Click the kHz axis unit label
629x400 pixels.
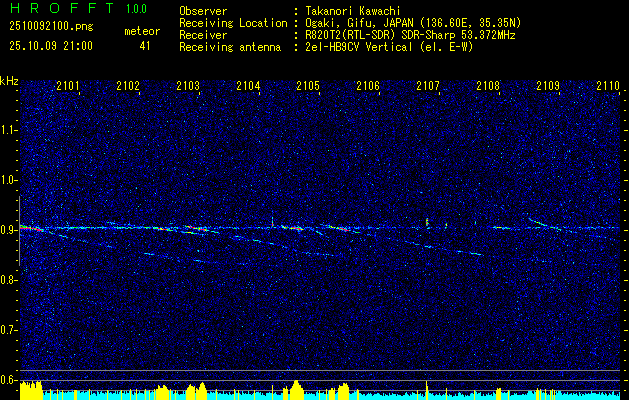tap(9, 81)
